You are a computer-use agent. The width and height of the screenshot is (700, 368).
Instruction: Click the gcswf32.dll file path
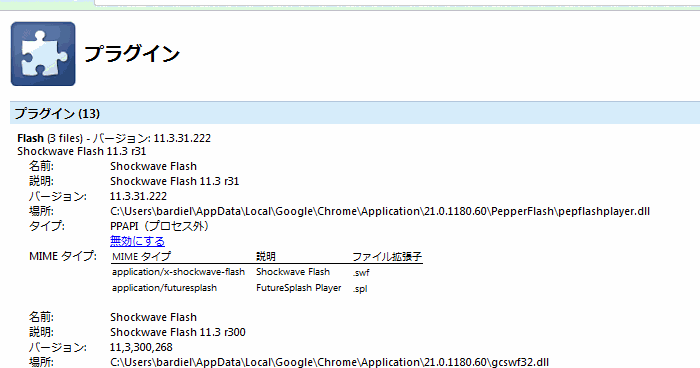pyautogui.click(x=329, y=362)
